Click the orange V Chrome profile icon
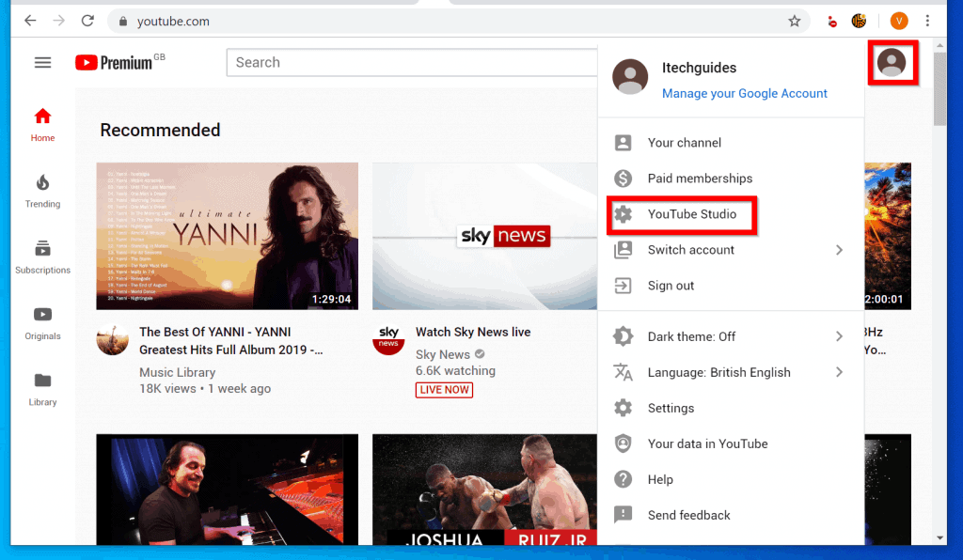The height and width of the screenshot is (560, 963). (898, 21)
